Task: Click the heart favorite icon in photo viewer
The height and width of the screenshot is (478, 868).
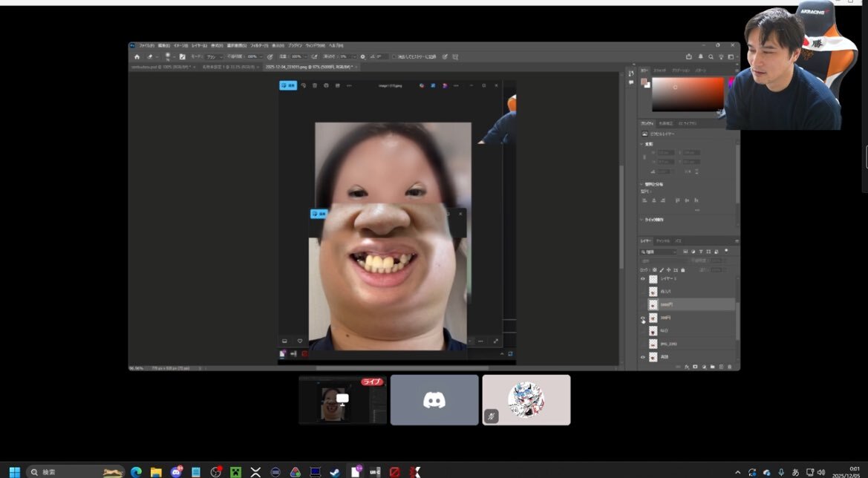Action: [x=300, y=341]
